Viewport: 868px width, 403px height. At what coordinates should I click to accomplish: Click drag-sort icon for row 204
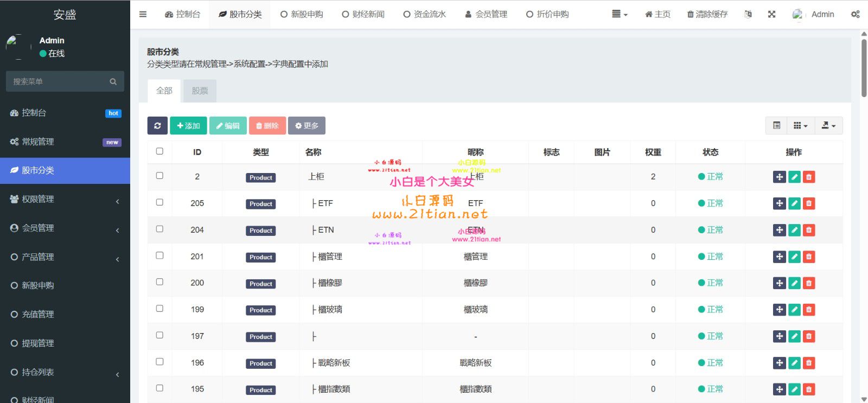coord(780,230)
